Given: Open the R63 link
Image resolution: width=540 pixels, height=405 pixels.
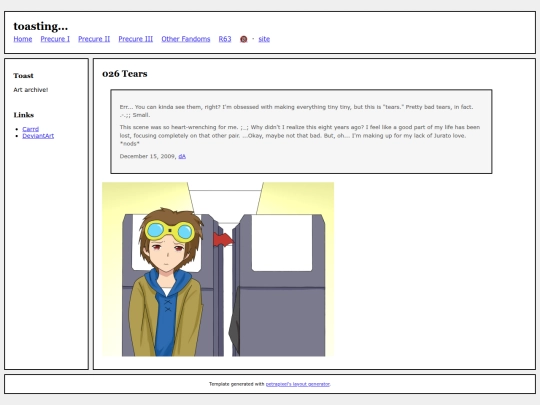Looking at the screenshot, I should click(225, 39).
